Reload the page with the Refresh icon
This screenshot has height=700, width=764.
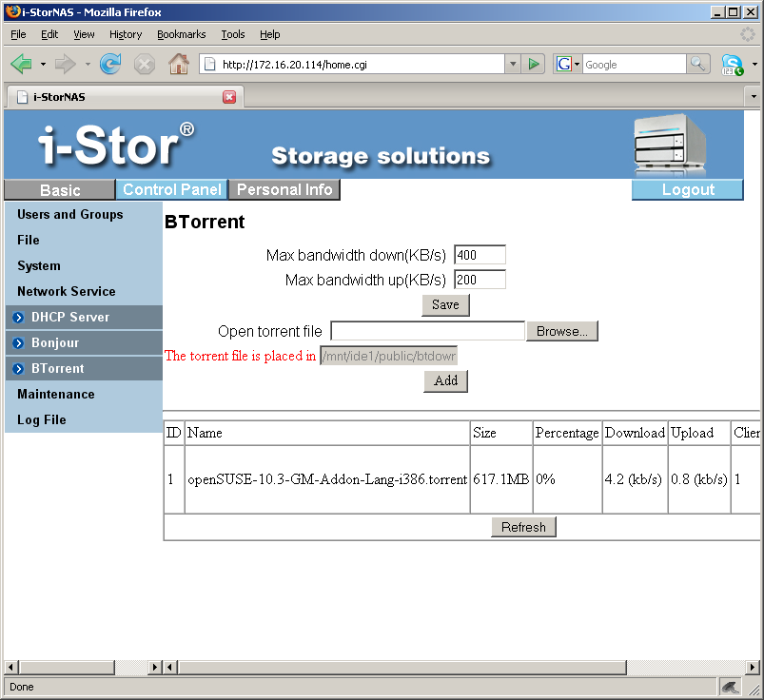110,64
